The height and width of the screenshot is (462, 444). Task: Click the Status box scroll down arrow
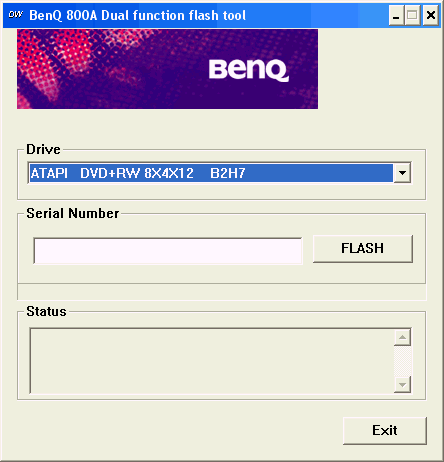click(x=402, y=384)
